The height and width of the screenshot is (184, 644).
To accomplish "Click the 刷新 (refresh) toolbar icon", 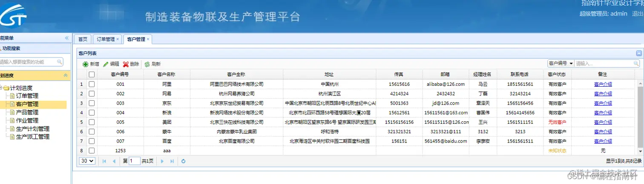I will point(147,64).
